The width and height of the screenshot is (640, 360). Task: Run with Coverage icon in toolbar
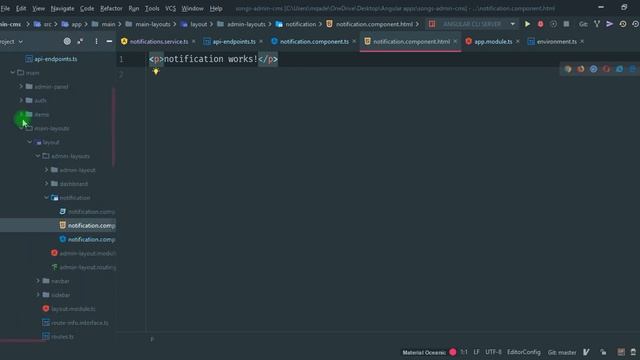[x=553, y=24]
